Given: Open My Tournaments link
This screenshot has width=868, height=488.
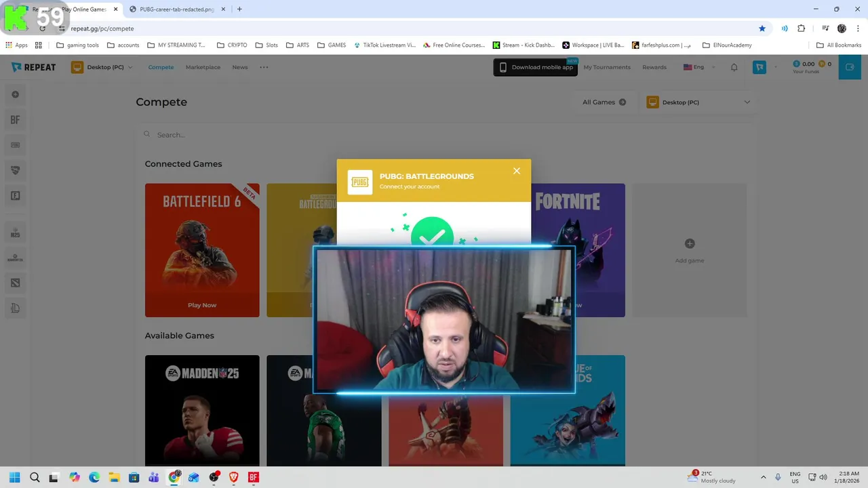Looking at the screenshot, I should point(607,67).
